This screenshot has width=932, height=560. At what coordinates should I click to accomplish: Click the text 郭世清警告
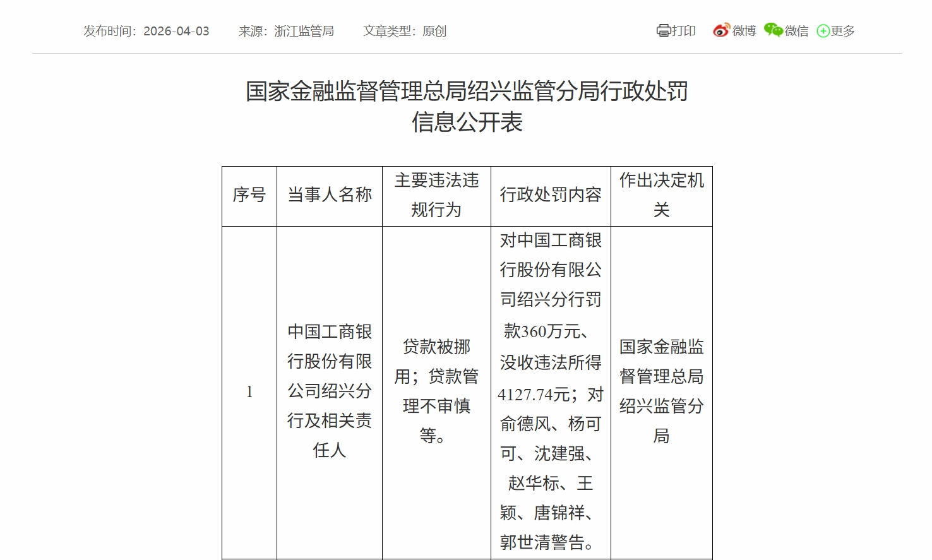click(x=542, y=542)
